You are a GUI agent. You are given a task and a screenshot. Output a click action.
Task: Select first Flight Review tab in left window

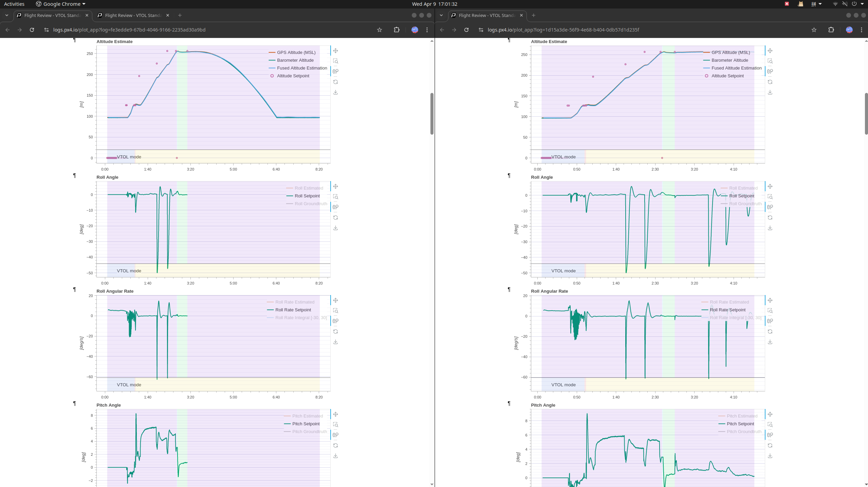52,15
